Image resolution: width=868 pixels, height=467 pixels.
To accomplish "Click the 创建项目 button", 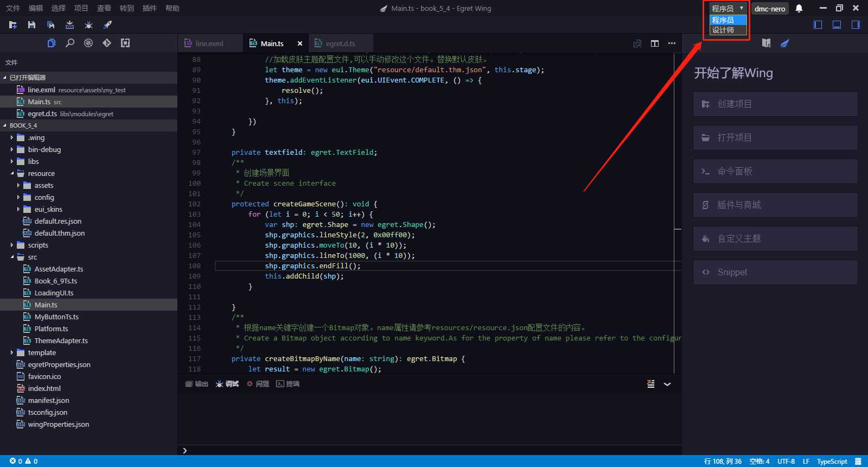I will click(775, 104).
